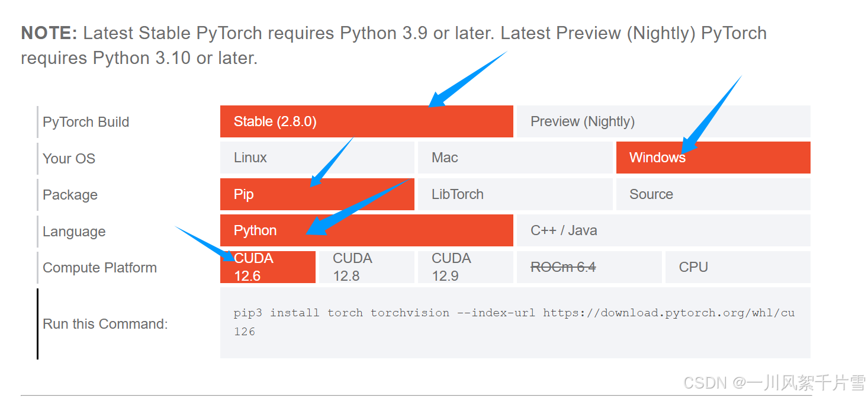Viewport: 868px width, 398px height.
Task: Select Mac as your OS
Action: (x=515, y=158)
